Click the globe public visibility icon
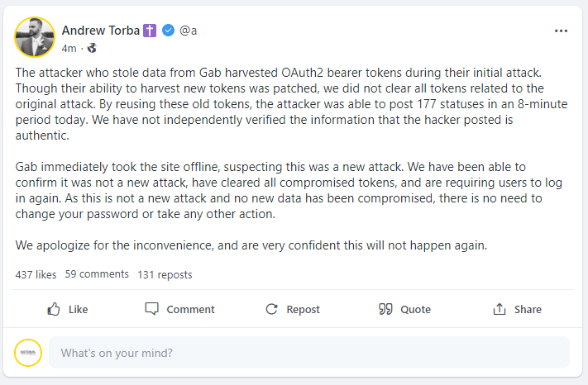 [x=92, y=48]
